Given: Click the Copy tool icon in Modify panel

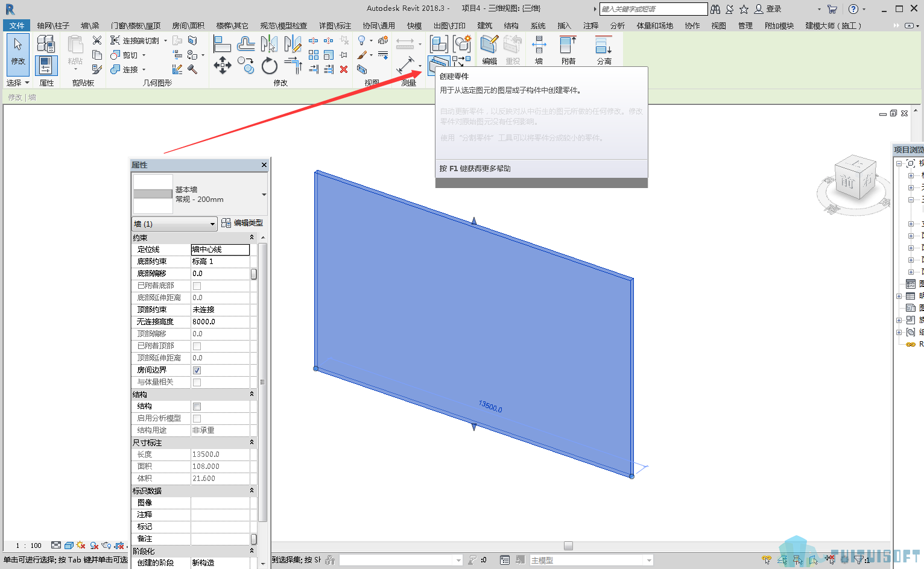Looking at the screenshot, I should click(245, 65).
